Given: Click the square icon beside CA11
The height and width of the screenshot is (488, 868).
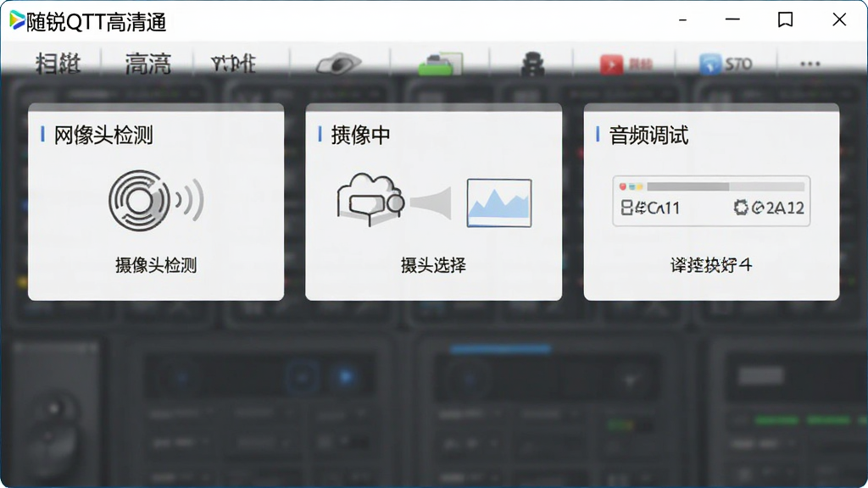Looking at the screenshot, I should (x=626, y=208).
